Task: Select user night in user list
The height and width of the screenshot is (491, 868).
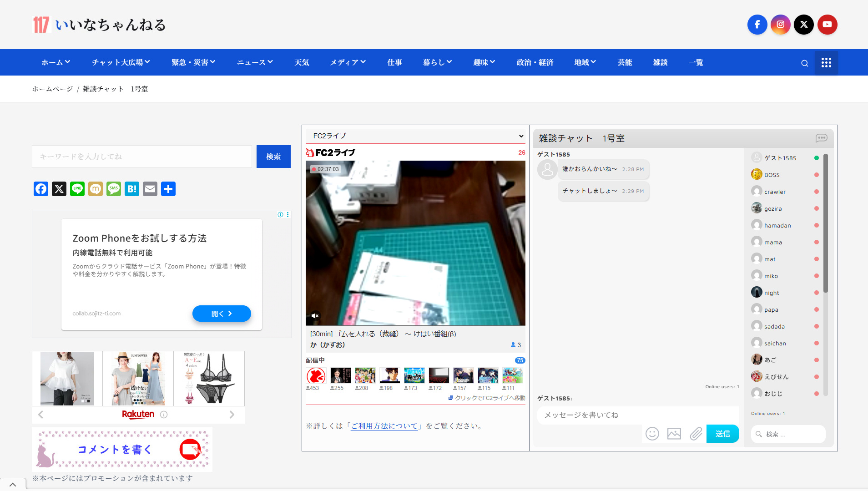Action: click(x=785, y=293)
